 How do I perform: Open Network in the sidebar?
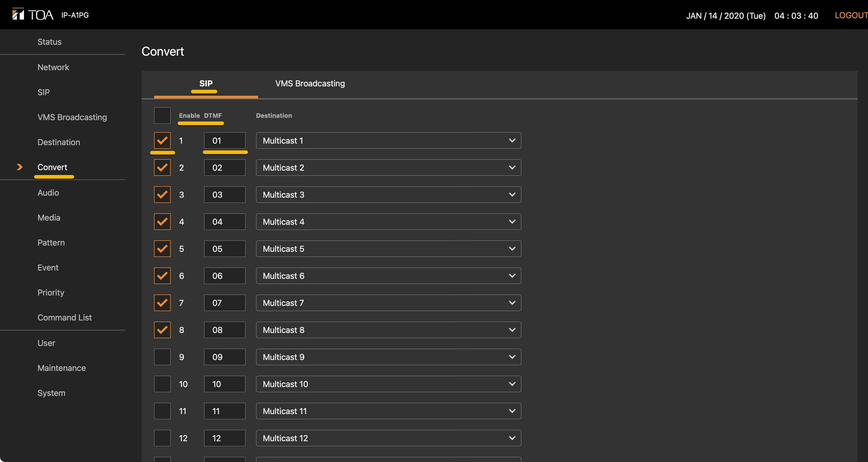pyautogui.click(x=53, y=67)
